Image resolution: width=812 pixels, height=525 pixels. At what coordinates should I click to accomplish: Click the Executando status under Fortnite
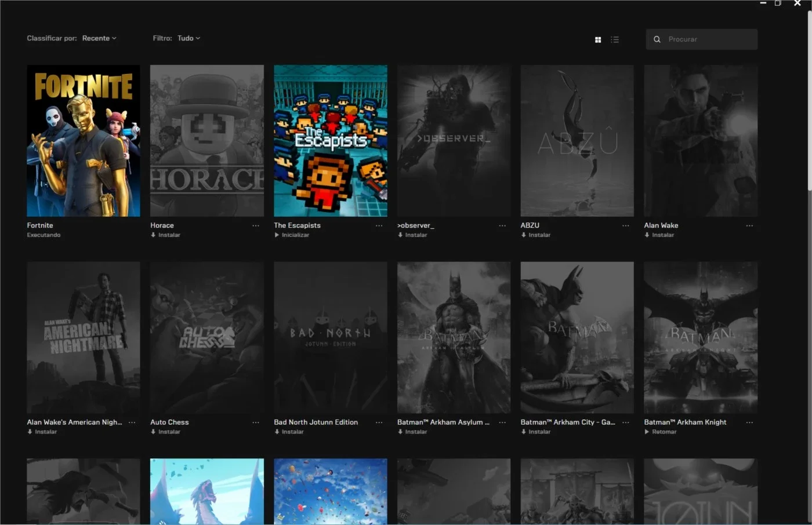point(43,235)
